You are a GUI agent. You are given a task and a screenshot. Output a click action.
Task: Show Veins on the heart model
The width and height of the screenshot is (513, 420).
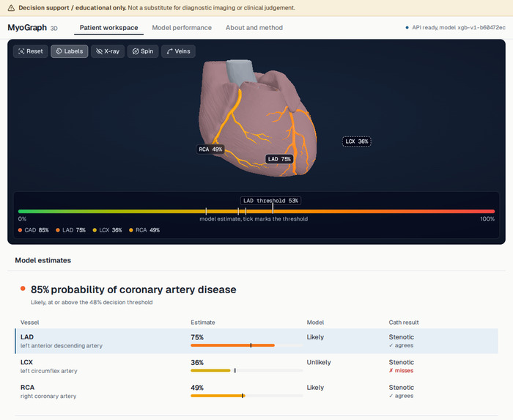[178, 51]
